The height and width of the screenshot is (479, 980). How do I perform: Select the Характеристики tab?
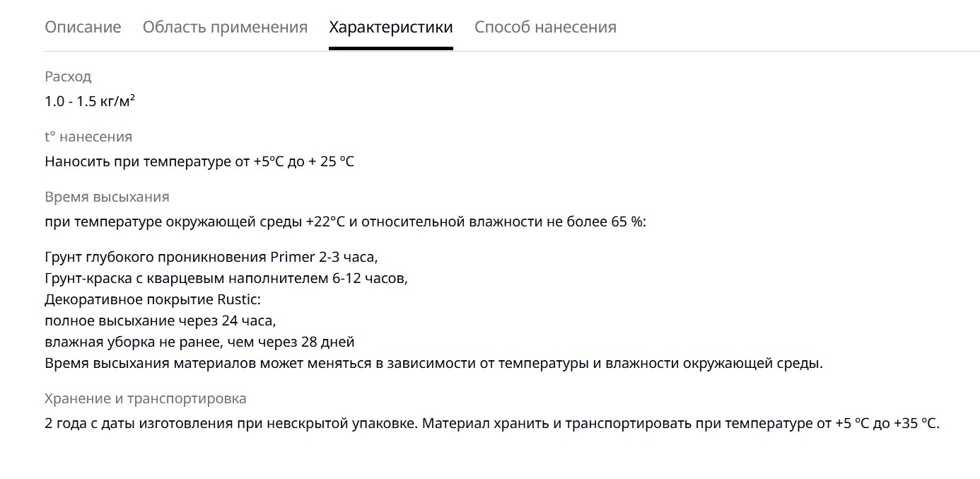tap(391, 28)
